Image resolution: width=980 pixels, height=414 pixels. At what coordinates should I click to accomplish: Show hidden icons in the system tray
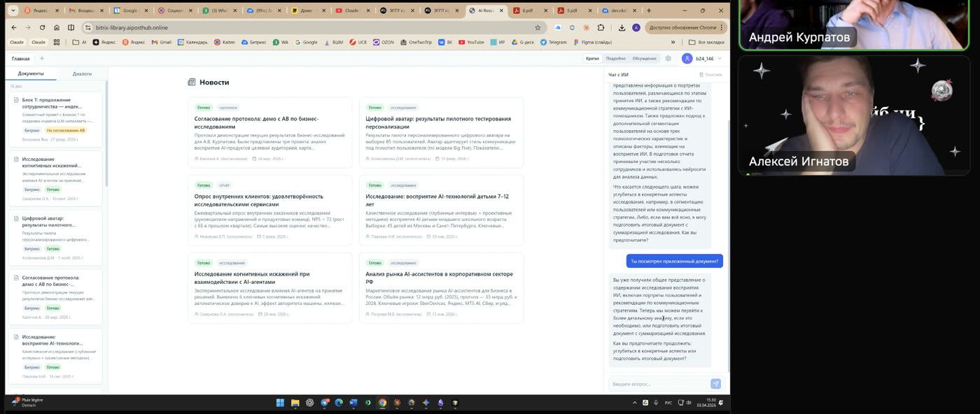pos(635,403)
